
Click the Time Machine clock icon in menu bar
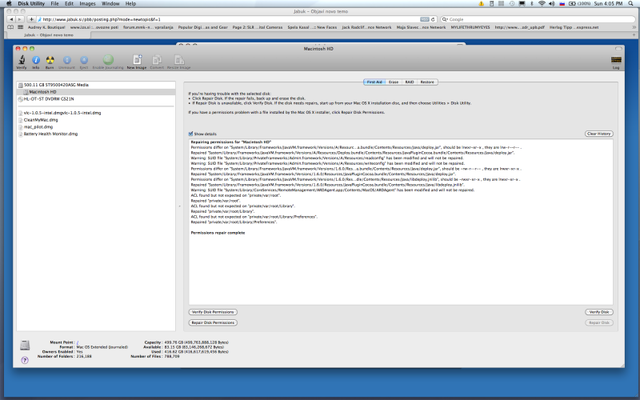pos(512,3)
